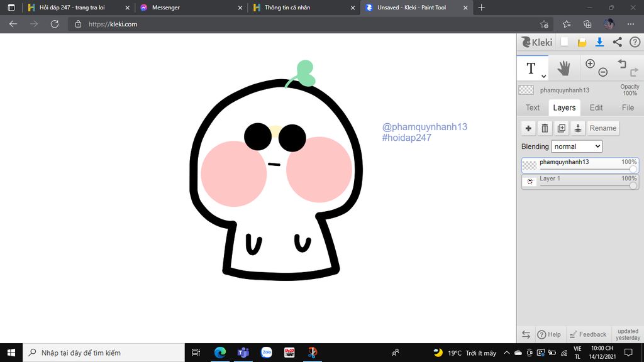Open the browser Settings and more menu
Screen dimensions: 644x362
(x=631, y=25)
